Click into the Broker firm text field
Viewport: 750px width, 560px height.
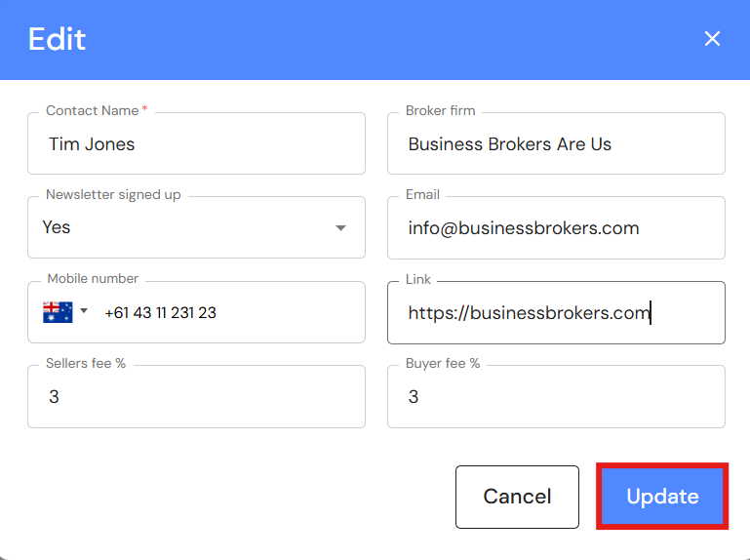coord(556,144)
